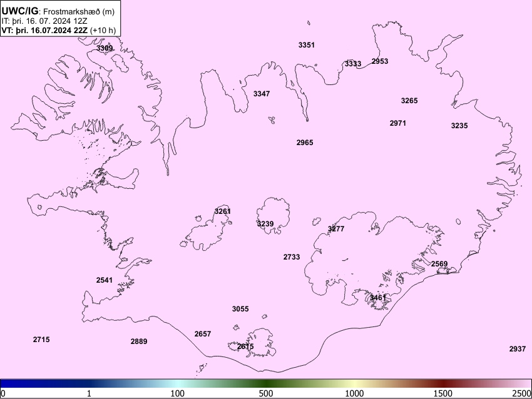Click the 2733 freezing level value
Image resolution: width=532 pixels, height=399 pixels.
tap(292, 257)
